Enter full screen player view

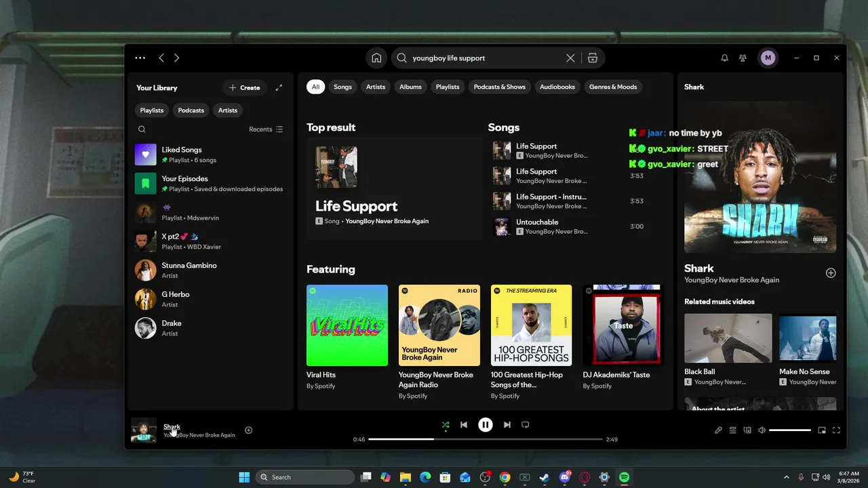click(x=836, y=430)
